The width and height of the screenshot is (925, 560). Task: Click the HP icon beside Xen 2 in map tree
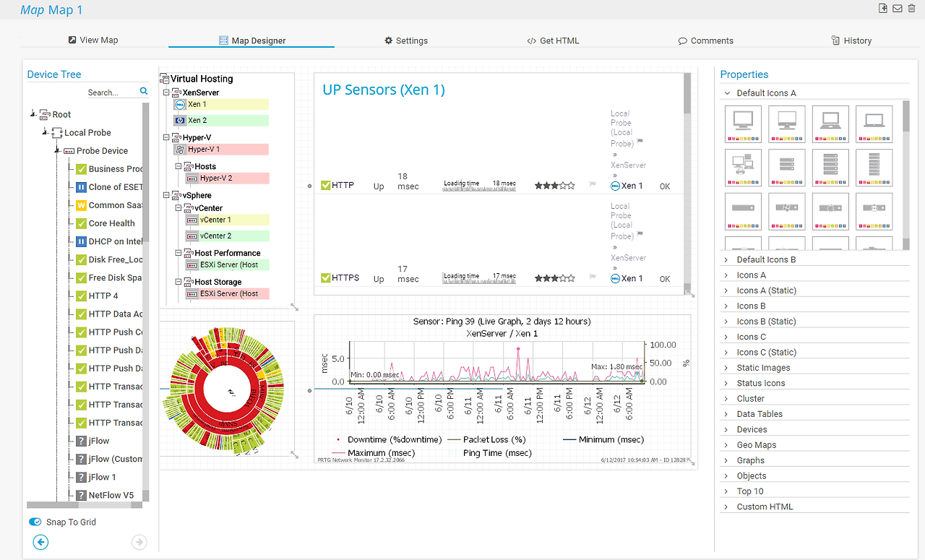click(x=180, y=121)
